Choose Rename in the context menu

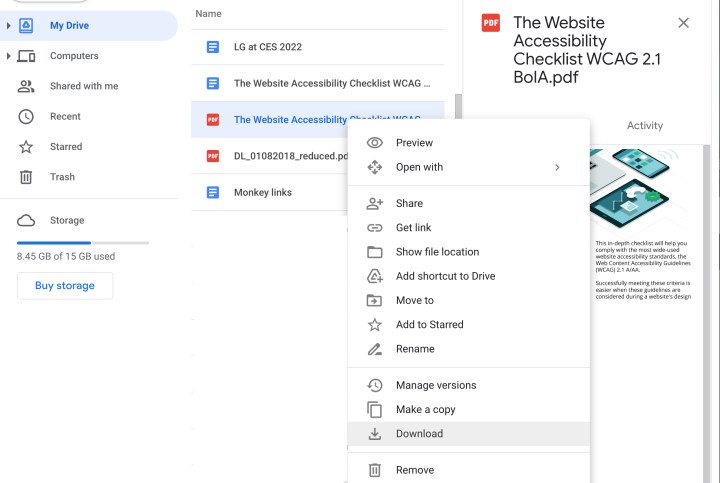[468, 349]
